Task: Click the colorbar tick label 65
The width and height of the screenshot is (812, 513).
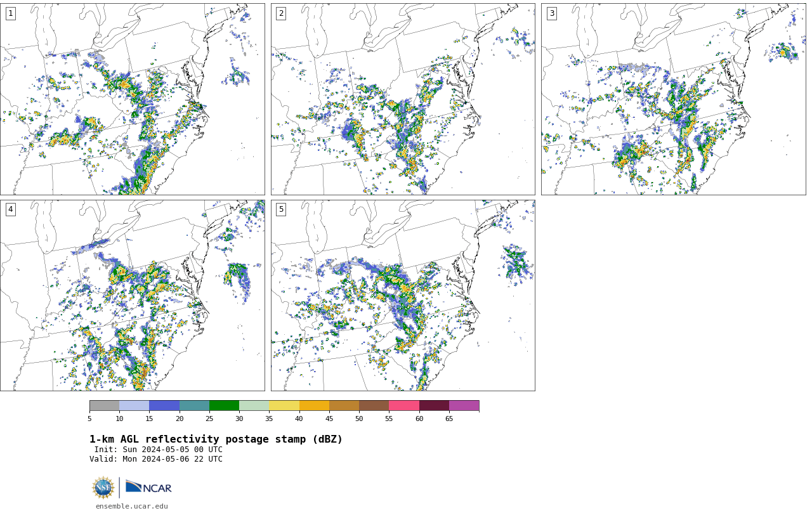Action: pos(449,419)
